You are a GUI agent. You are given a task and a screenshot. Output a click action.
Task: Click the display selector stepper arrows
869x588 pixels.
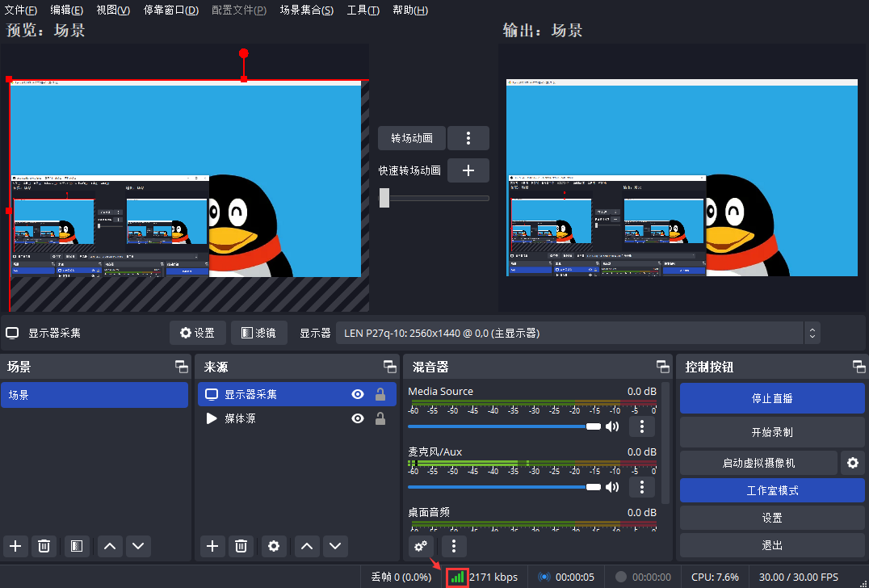coord(812,333)
